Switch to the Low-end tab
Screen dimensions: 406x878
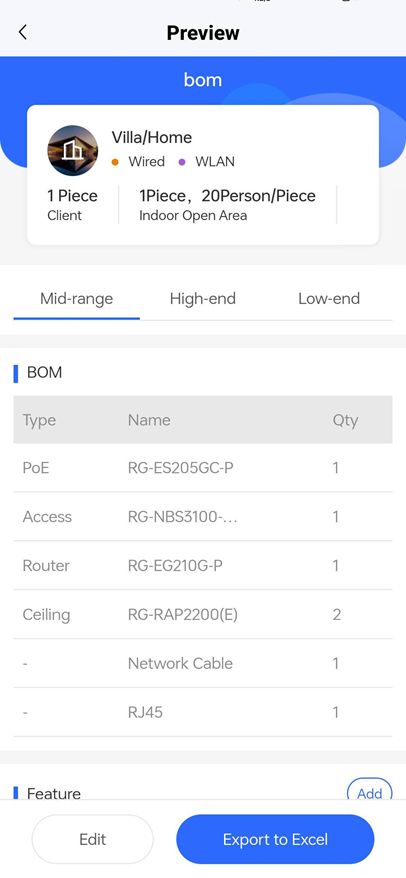[329, 298]
